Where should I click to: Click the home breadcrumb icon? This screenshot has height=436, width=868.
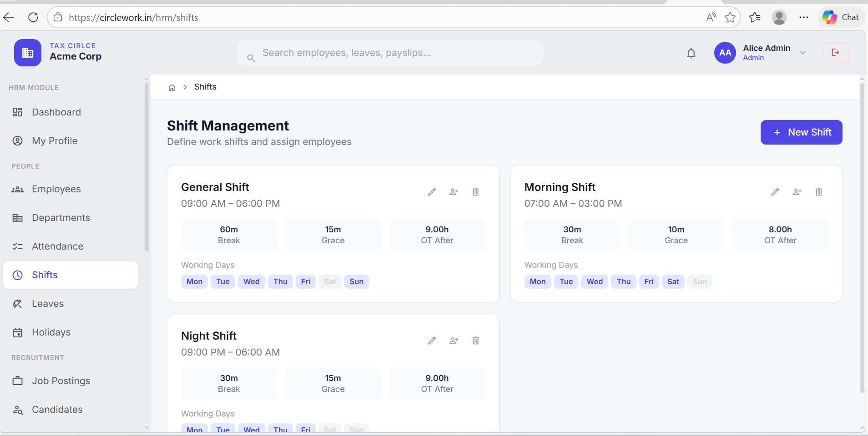click(x=172, y=87)
